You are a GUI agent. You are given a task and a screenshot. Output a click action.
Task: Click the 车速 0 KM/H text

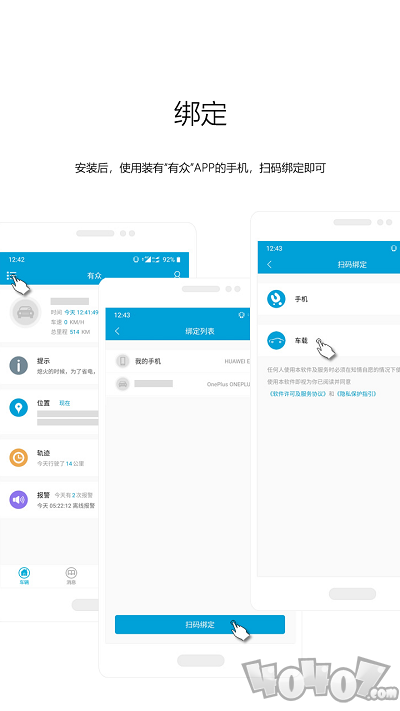click(x=67, y=322)
